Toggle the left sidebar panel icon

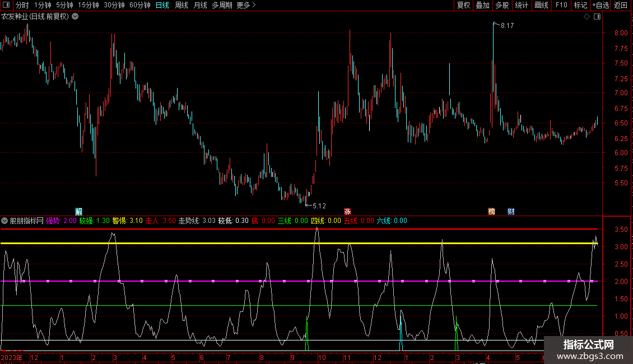(x=6, y=6)
